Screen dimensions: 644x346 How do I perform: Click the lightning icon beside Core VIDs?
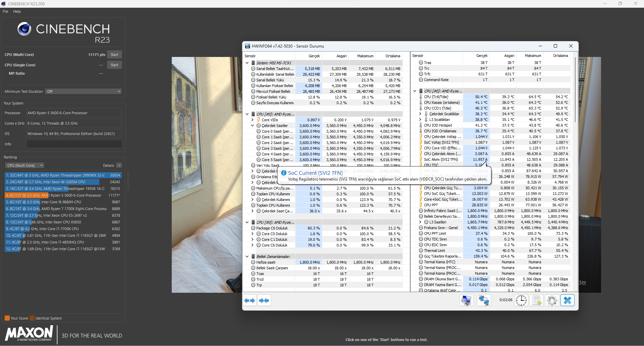point(259,120)
